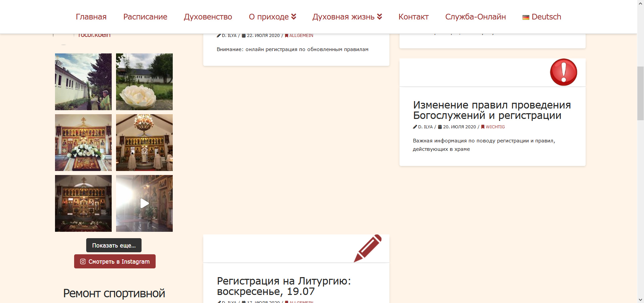This screenshot has width=644, height=303.
Task: Click the text Внимание: онлайн регистрация по обновленным правилам
Action: tap(292, 49)
